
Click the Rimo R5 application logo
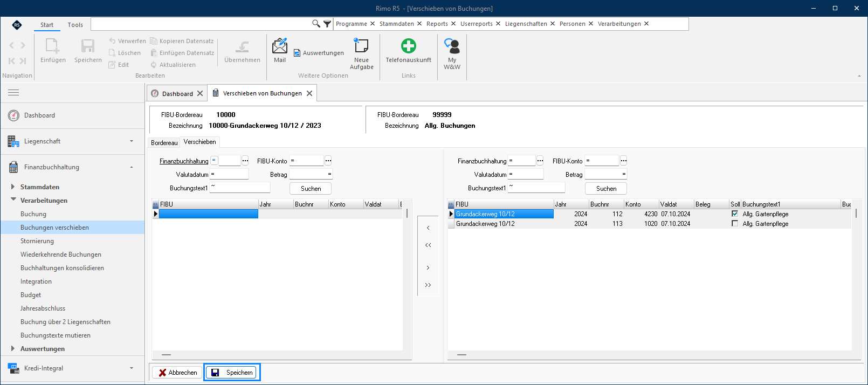[17, 25]
